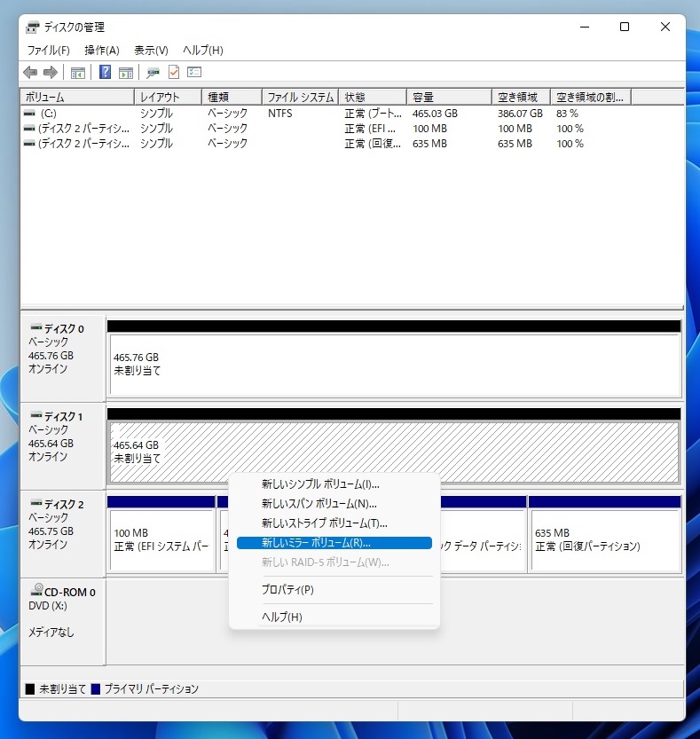Minimize the ディスクの管理 window

point(585,27)
